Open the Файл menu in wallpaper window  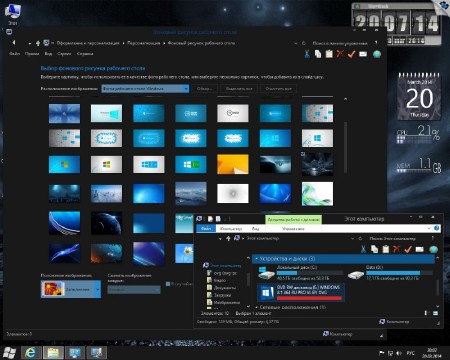[14, 54]
